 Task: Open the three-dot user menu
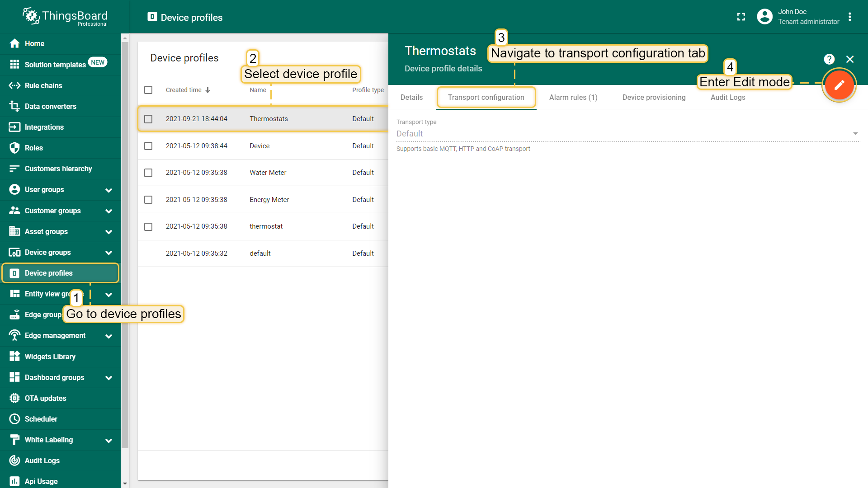(850, 17)
